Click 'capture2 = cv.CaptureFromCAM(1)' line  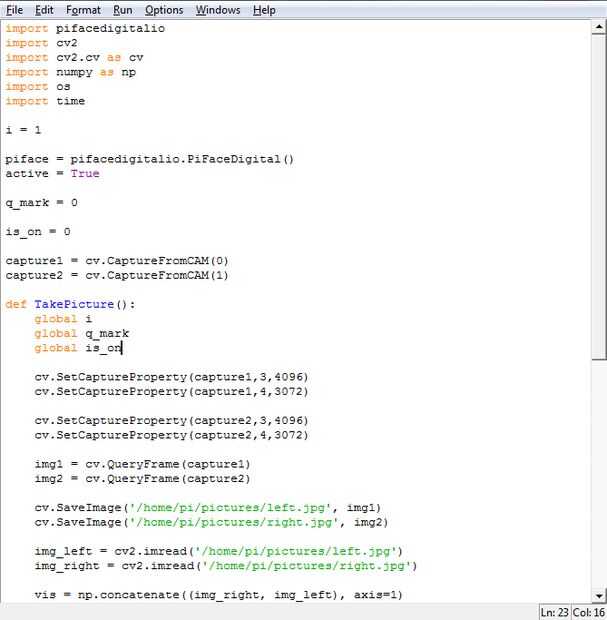(x=117, y=275)
